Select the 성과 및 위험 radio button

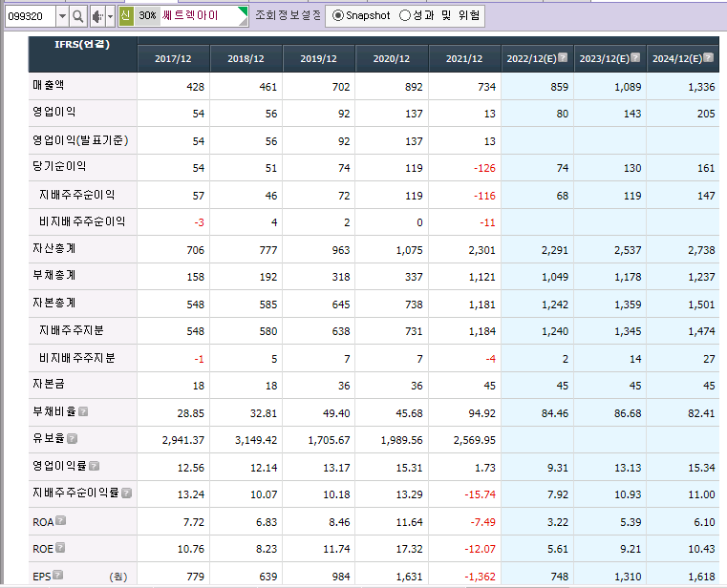(405, 16)
